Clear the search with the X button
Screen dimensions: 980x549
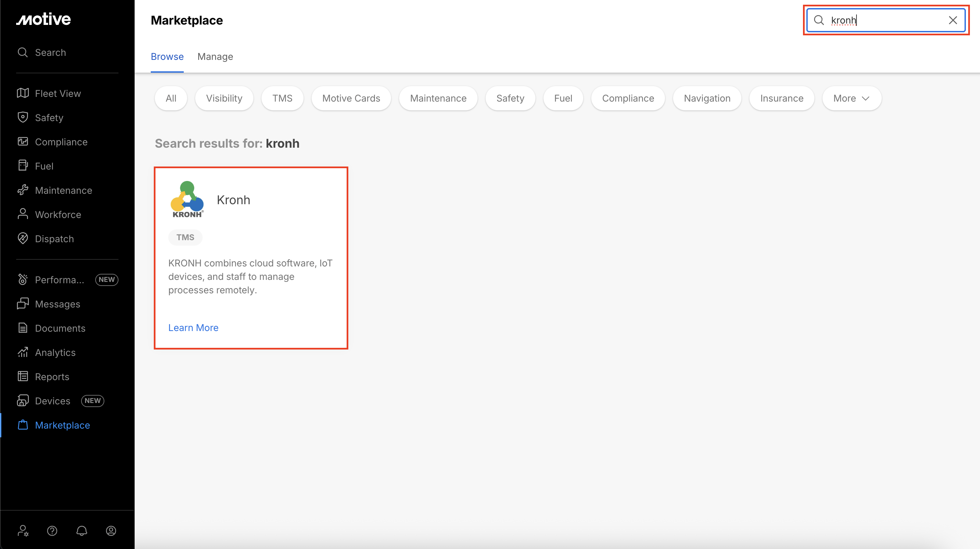click(953, 20)
